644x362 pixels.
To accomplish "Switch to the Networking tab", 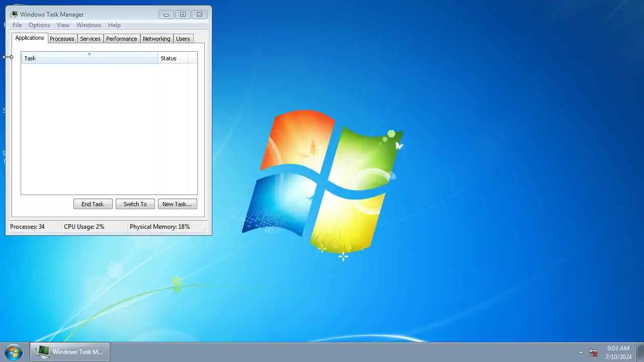I will [x=156, y=39].
